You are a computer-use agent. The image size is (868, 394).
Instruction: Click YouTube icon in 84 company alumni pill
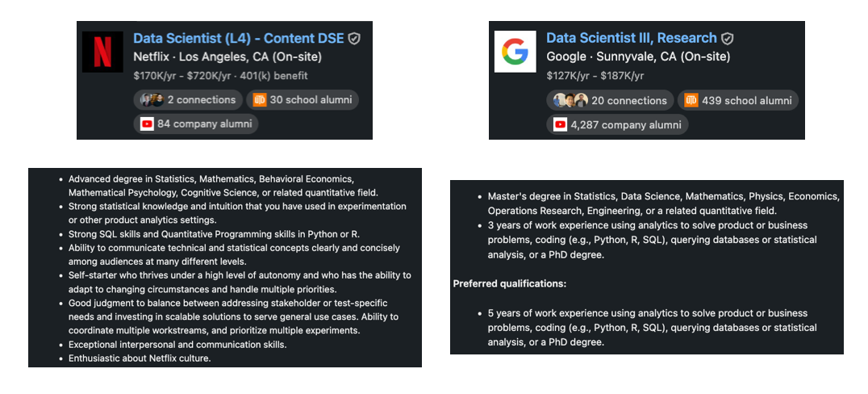point(147,124)
